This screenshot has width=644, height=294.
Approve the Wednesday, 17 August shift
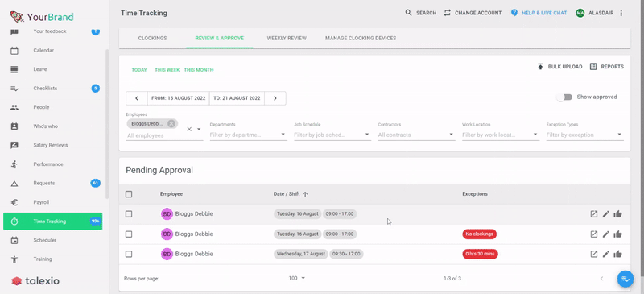click(617, 254)
